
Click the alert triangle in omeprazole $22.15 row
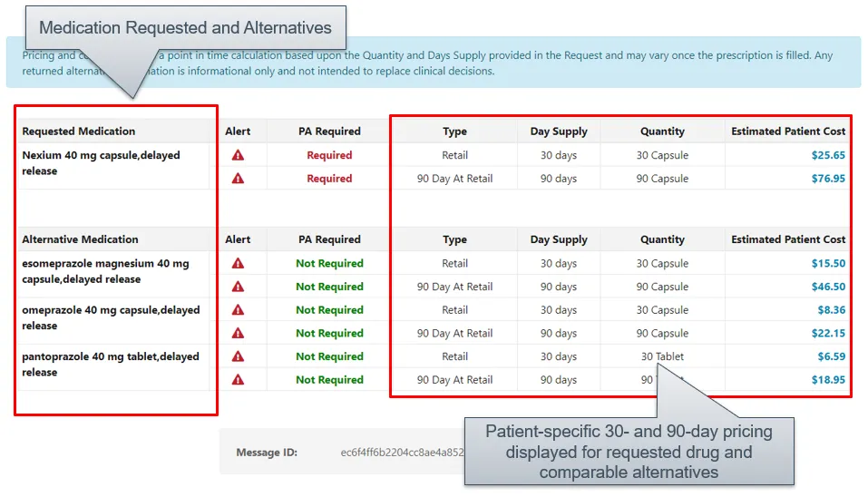(238, 333)
